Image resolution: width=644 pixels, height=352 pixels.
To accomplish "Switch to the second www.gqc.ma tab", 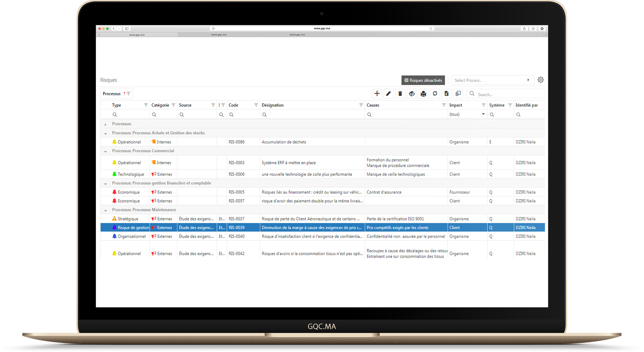I will click(x=218, y=35).
